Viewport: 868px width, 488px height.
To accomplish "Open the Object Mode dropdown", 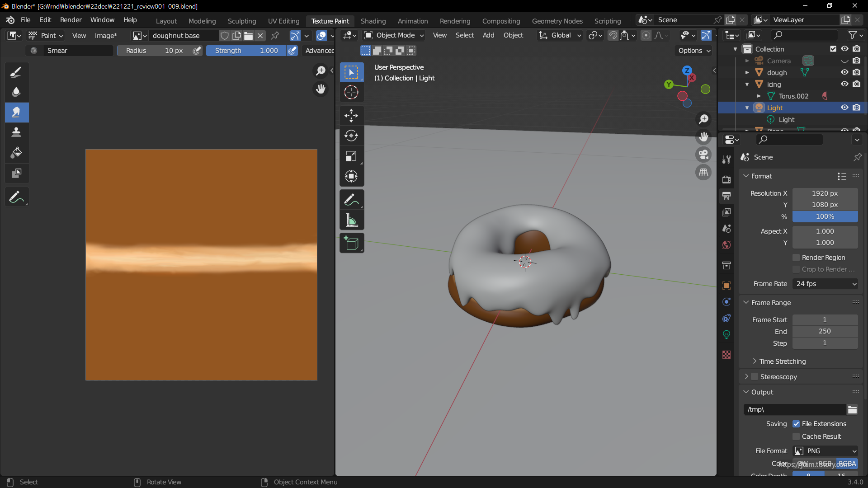I will pos(394,35).
